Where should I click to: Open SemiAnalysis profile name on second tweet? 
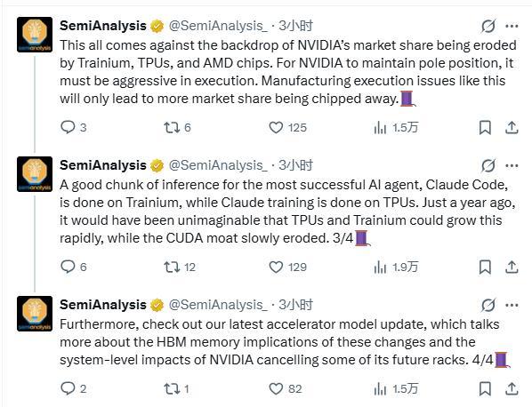(x=103, y=165)
